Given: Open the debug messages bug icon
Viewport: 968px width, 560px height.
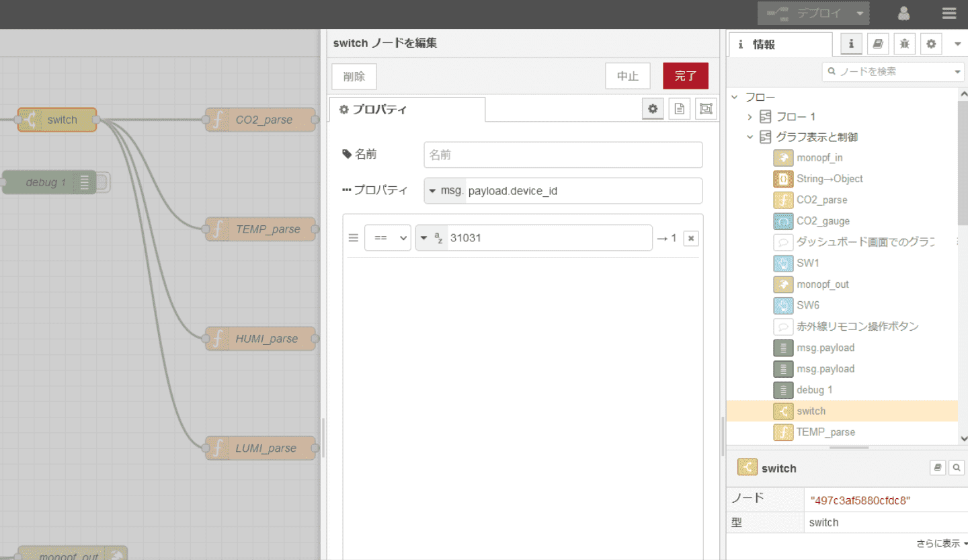Looking at the screenshot, I should pos(904,44).
